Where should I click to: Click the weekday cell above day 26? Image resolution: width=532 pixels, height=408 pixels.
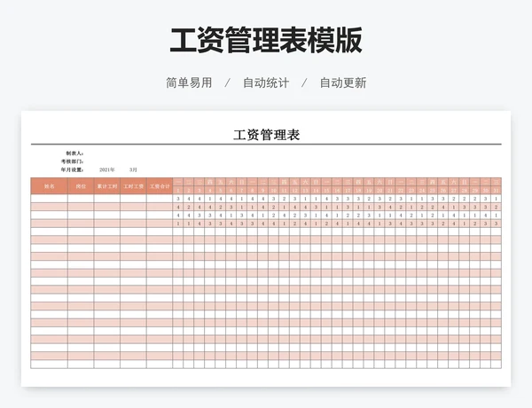[x=443, y=182]
